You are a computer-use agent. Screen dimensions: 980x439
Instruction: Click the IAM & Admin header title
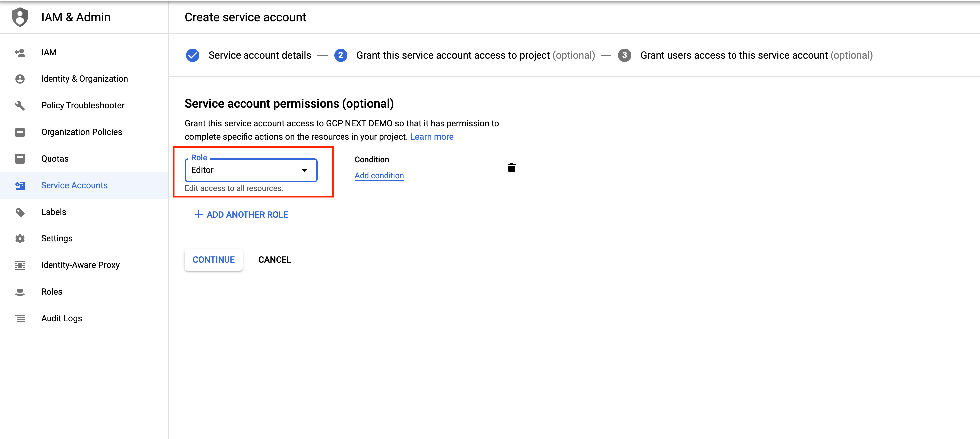click(76, 17)
